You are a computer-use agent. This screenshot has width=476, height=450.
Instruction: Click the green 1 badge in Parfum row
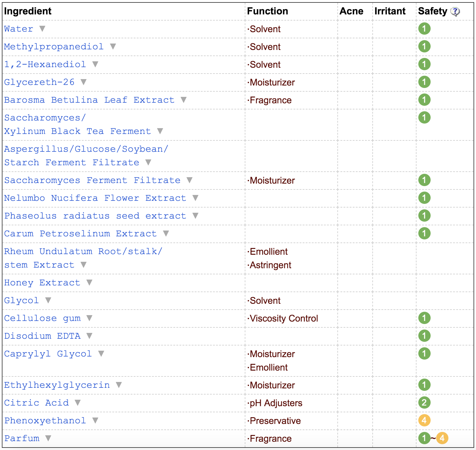424,438
